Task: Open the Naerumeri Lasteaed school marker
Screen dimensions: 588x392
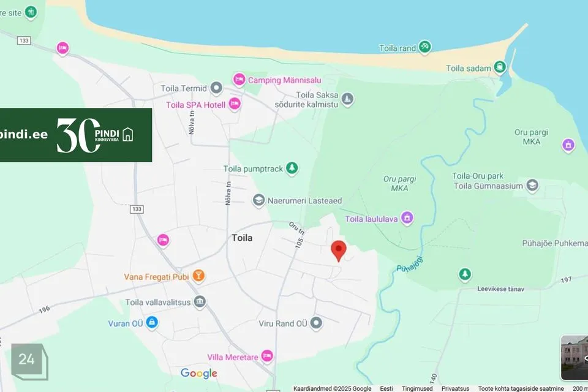Action: (258, 200)
